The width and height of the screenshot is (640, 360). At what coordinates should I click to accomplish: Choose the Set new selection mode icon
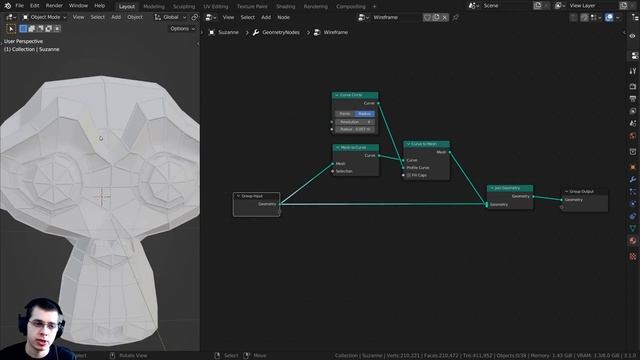click(x=23, y=29)
